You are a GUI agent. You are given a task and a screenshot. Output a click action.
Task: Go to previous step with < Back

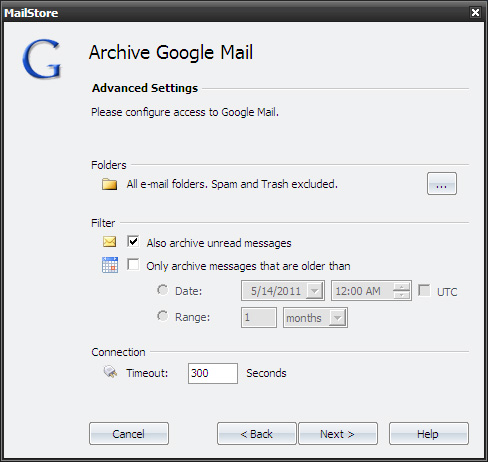coord(257,434)
